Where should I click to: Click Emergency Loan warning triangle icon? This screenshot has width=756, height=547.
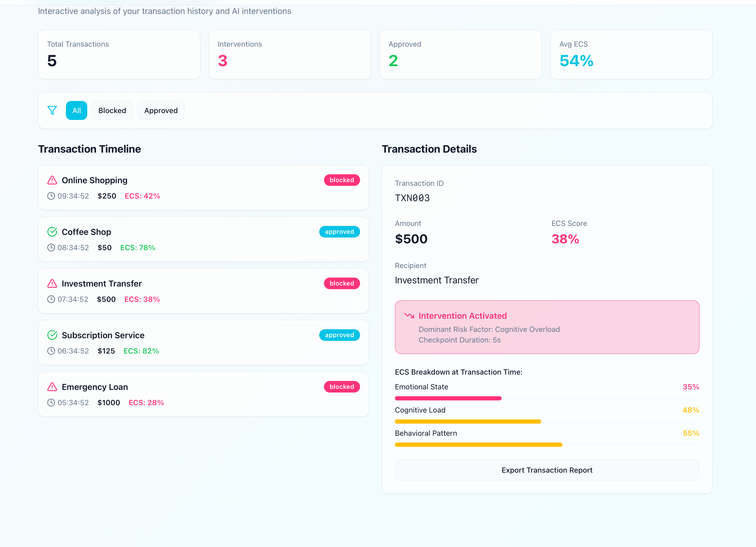point(52,387)
